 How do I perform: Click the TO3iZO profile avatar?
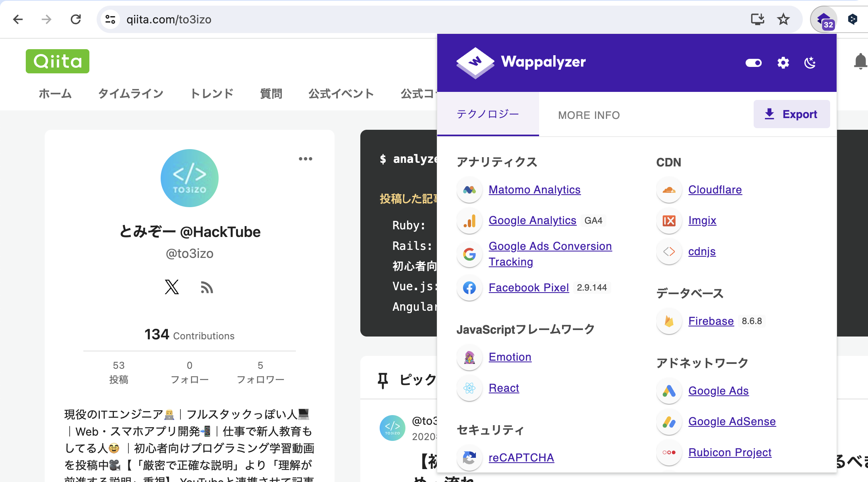click(x=189, y=178)
